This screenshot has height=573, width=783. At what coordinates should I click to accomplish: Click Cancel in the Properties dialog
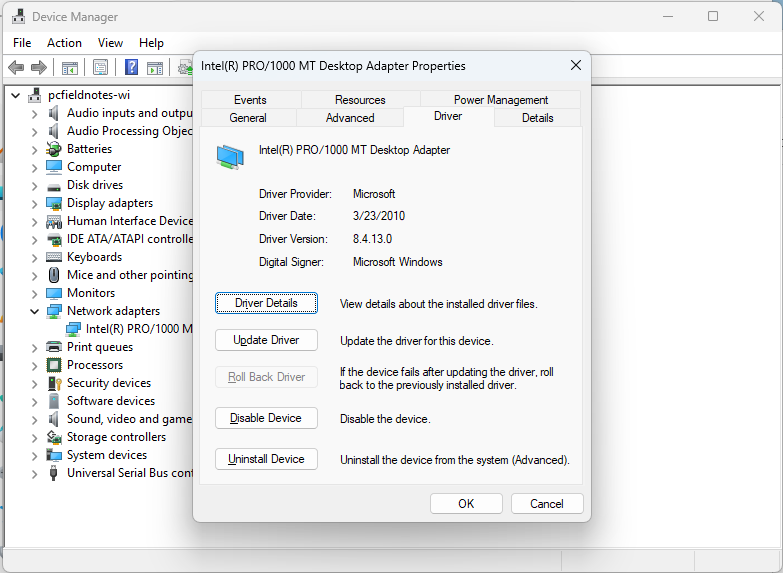[x=547, y=504]
